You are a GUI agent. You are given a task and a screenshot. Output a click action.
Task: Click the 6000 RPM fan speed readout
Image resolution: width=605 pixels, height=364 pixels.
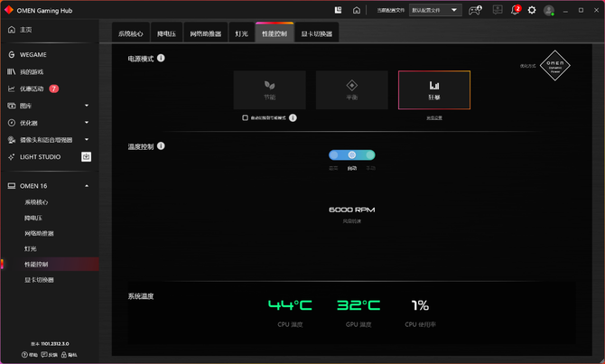pos(352,210)
